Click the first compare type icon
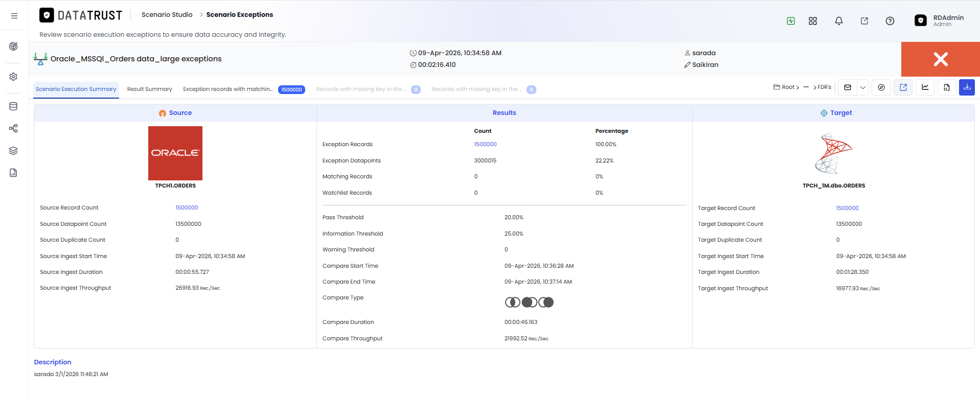980x395 pixels. (512, 303)
